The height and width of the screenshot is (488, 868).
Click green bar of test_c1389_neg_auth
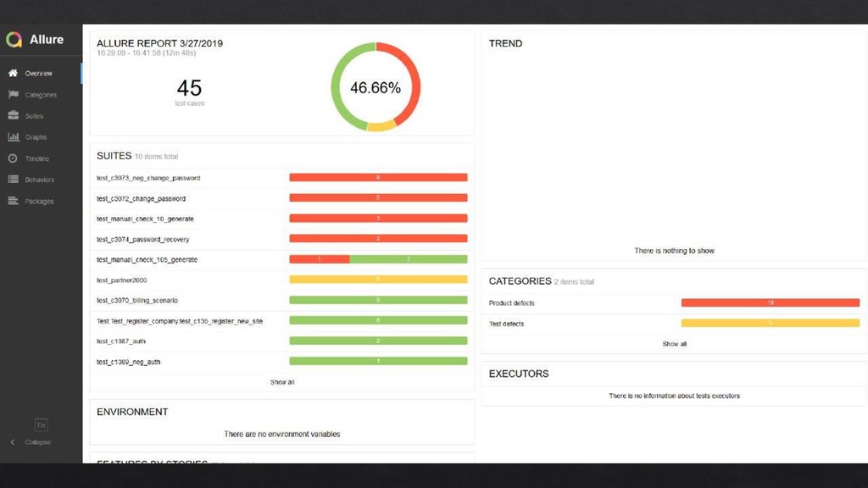[x=378, y=361]
